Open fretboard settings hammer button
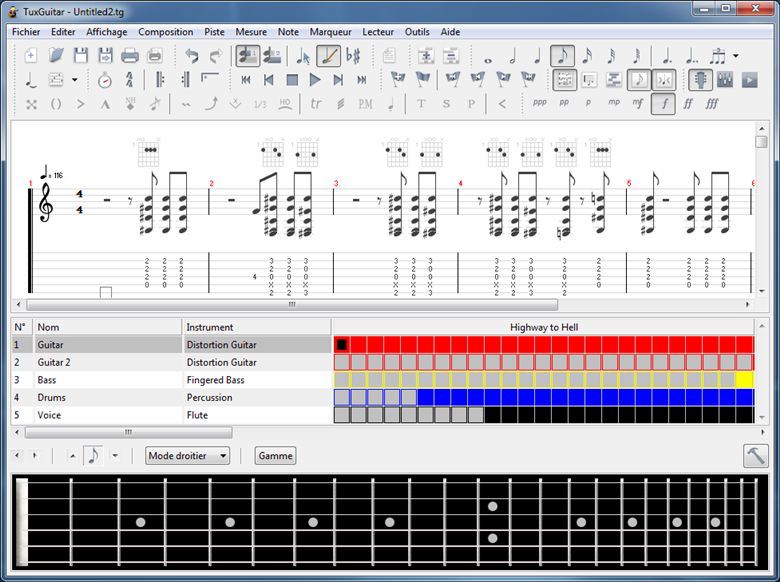Viewport: 780px width, 582px height. coord(756,456)
